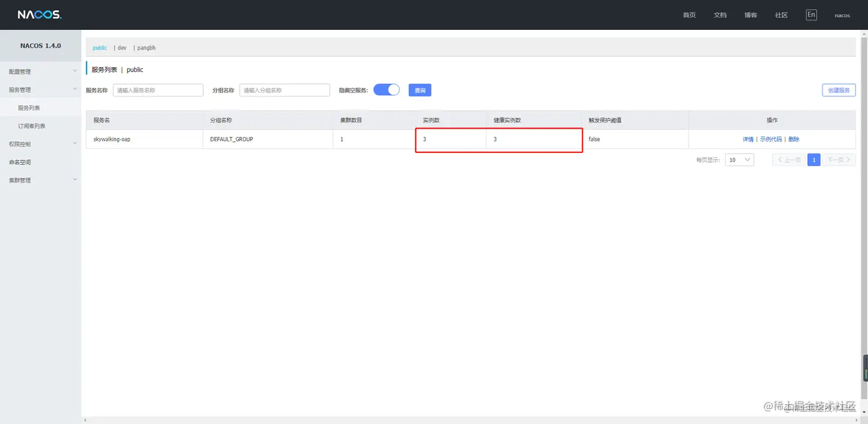Select the public namespace tab
Image resolution: width=868 pixels, height=424 pixels.
100,48
